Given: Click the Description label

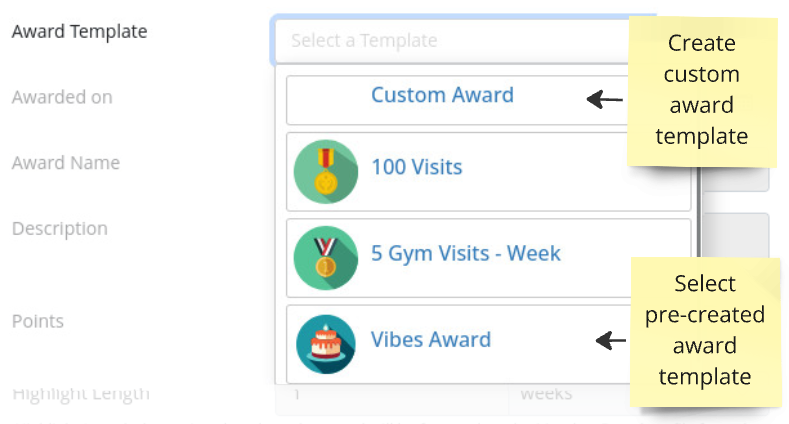Looking at the screenshot, I should [60, 228].
